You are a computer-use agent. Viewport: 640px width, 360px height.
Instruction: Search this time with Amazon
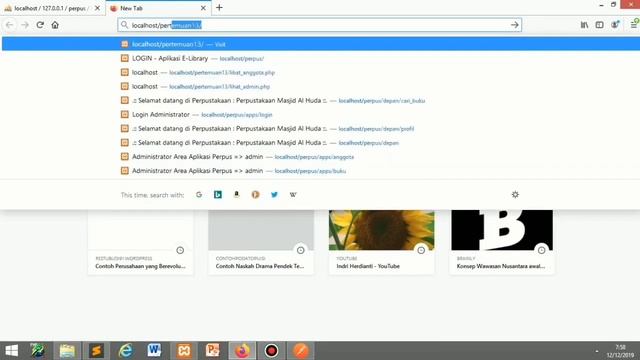[236, 195]
